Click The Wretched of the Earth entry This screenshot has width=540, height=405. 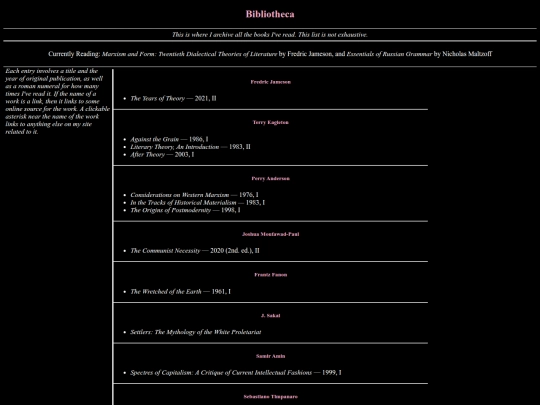180,292
